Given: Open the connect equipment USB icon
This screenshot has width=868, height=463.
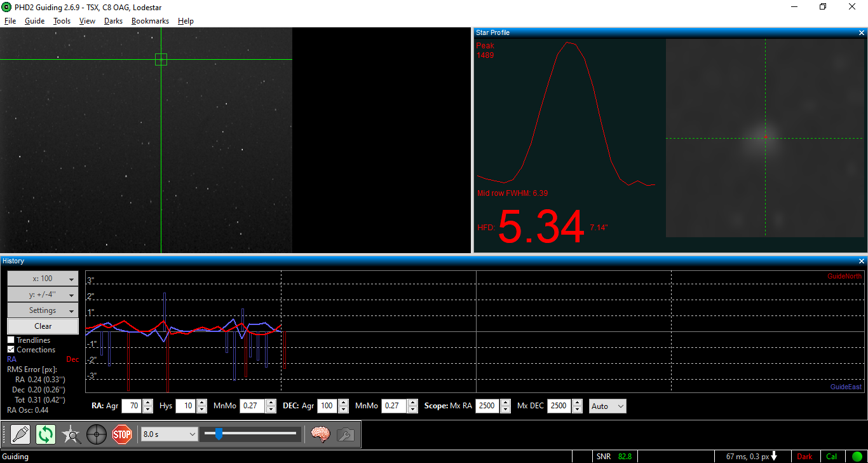Looking at the screenshot, I should tap(20, 435).
